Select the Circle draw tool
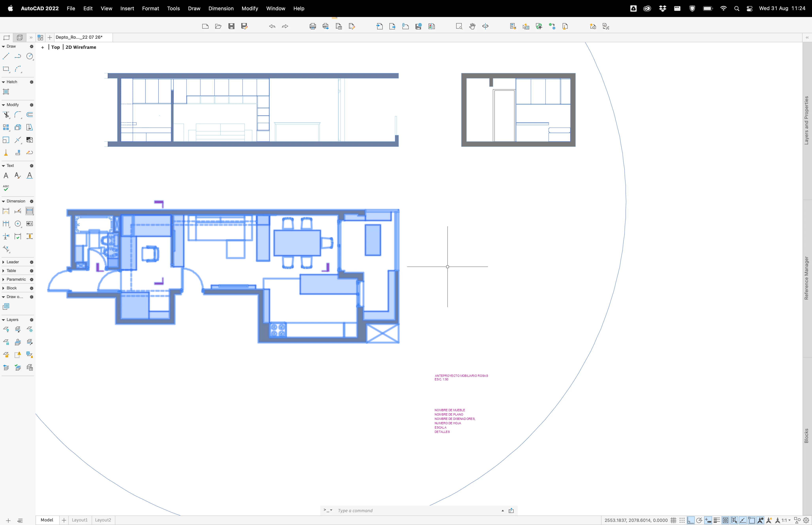 30,56
